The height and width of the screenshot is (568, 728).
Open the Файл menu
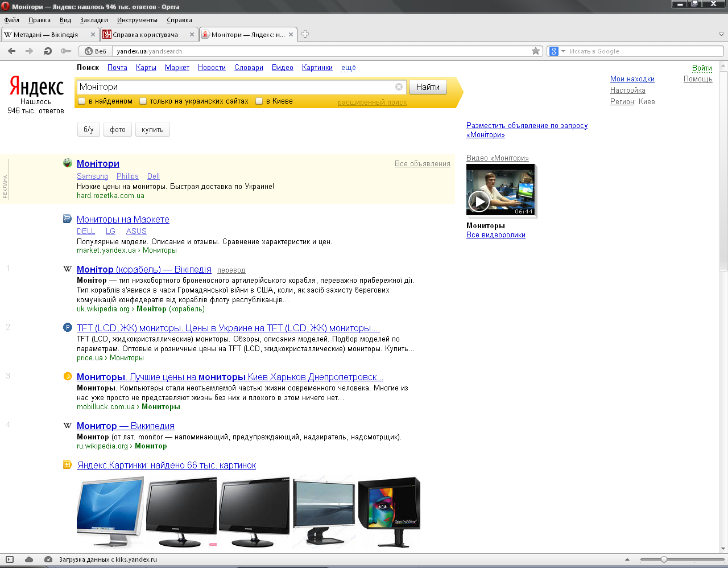12,20
